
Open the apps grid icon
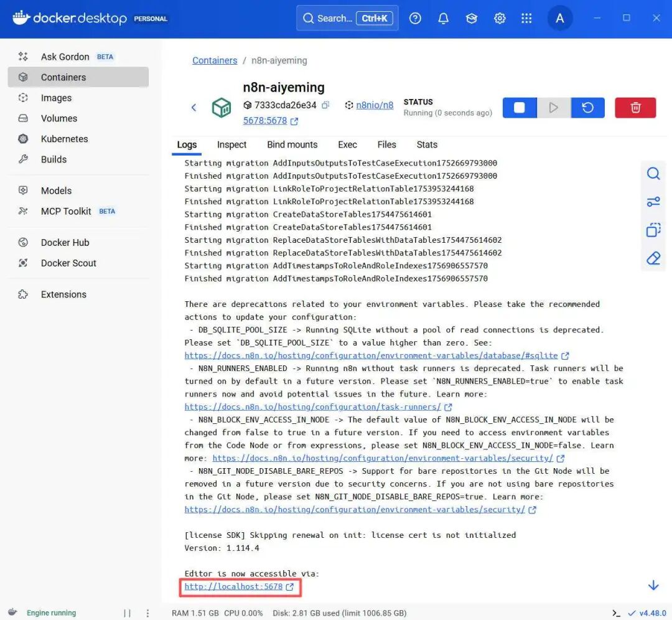(x=526, y=19)
